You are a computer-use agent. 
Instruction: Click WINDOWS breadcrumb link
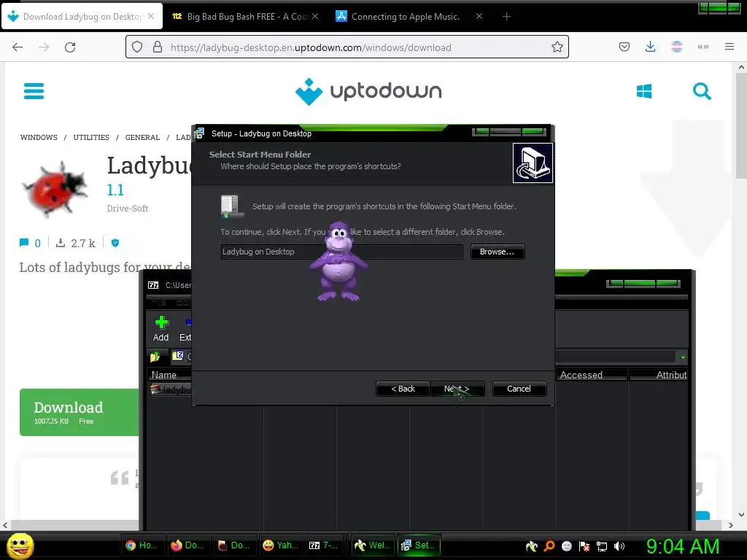pyautogui.click(x=39, y=137)
